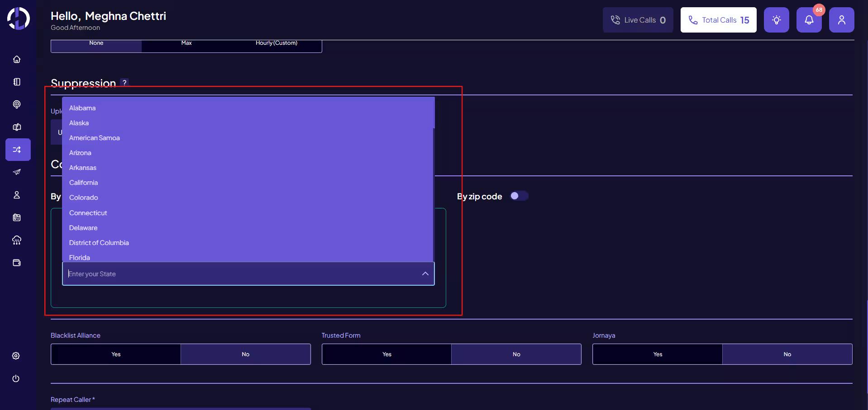The height and width of the screenshot is (410, 868).
Task: Select the Max tab option
Action: coord(186,43)
